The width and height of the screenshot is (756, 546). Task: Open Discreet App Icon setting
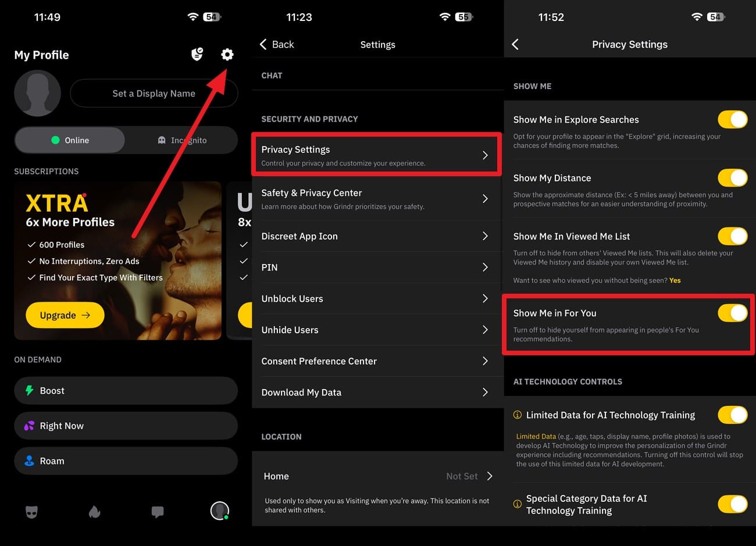[377, 236]
